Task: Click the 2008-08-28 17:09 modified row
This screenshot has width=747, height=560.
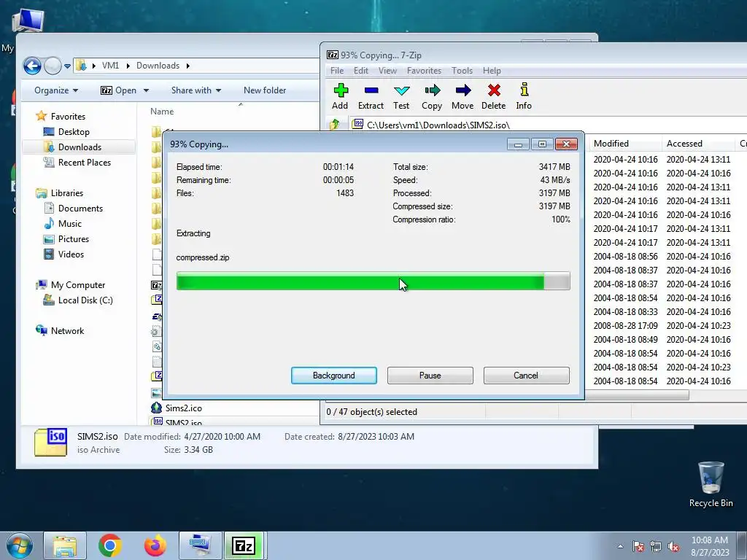Action: 625,326
